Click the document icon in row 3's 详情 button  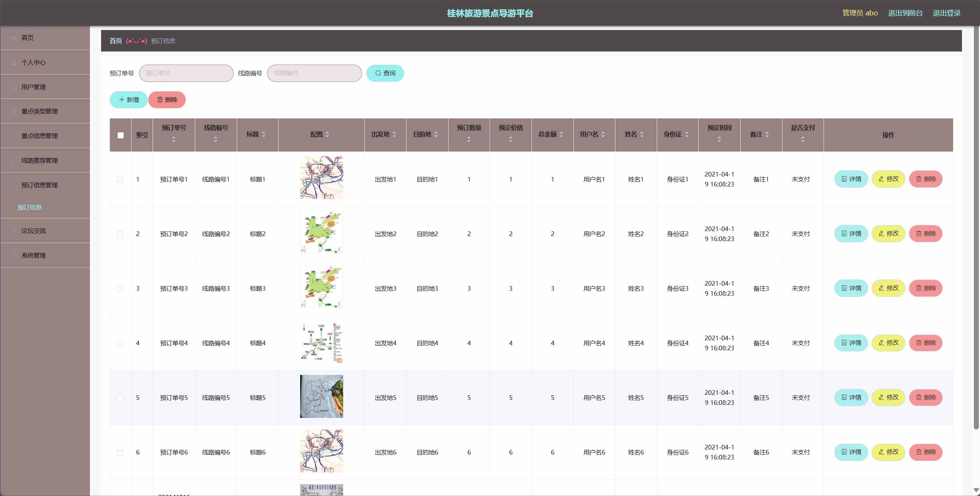coord(844,288)
